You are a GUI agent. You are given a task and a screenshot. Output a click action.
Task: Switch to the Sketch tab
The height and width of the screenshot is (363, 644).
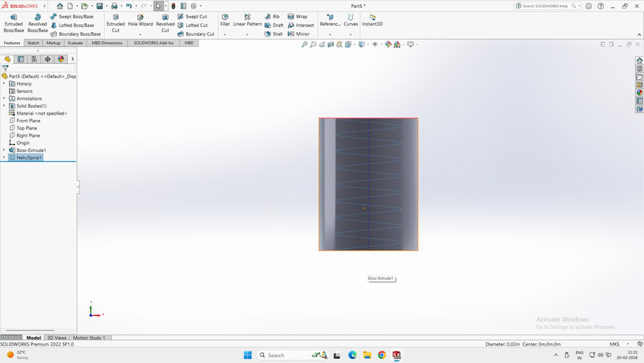point(33,43)
